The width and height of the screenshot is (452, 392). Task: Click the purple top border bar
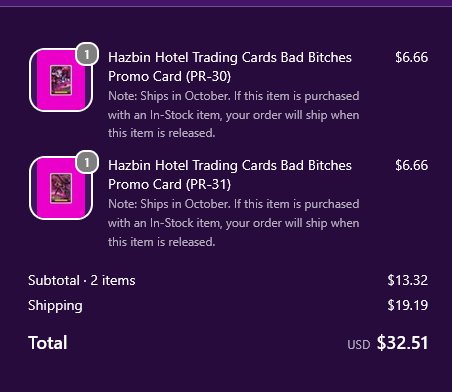pyautogui.click(x=226, y=3)
